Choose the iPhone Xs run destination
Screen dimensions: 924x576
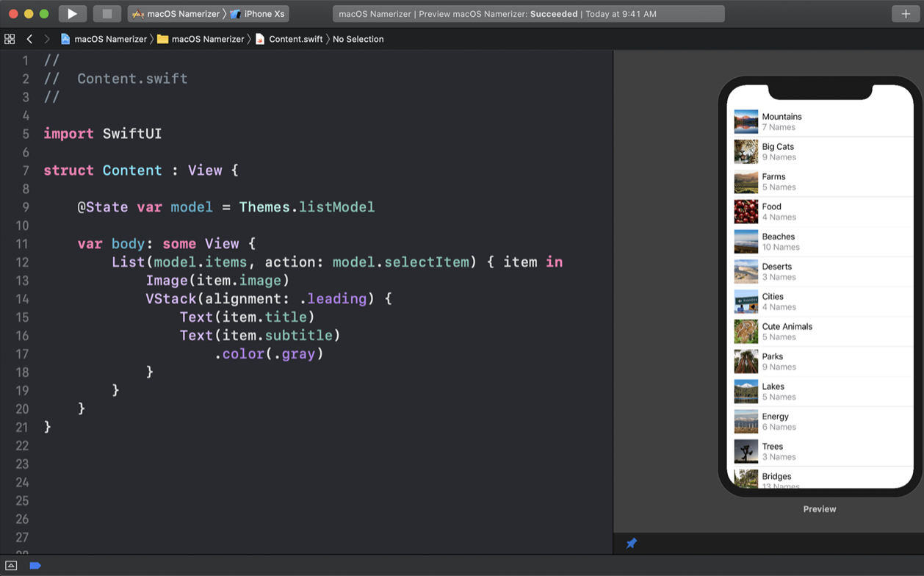pos(258,14)
